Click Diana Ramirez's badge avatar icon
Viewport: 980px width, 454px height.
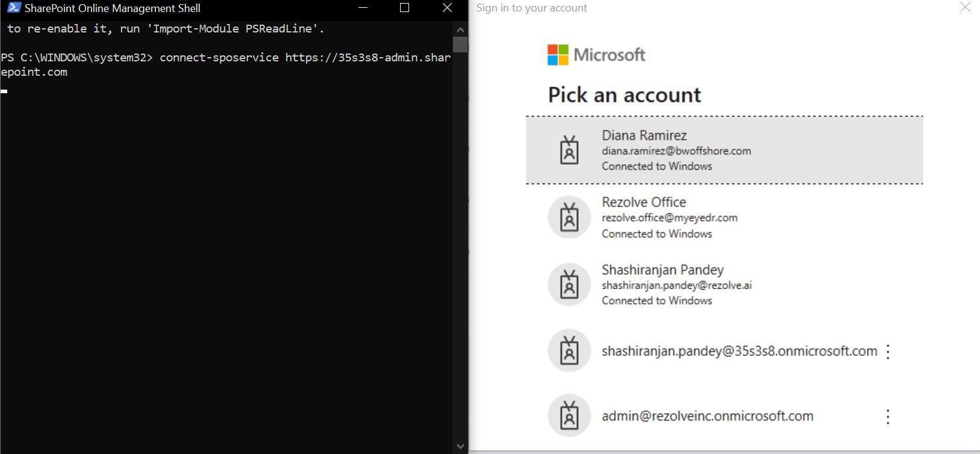pyautogui.click(x=569, y=150)
